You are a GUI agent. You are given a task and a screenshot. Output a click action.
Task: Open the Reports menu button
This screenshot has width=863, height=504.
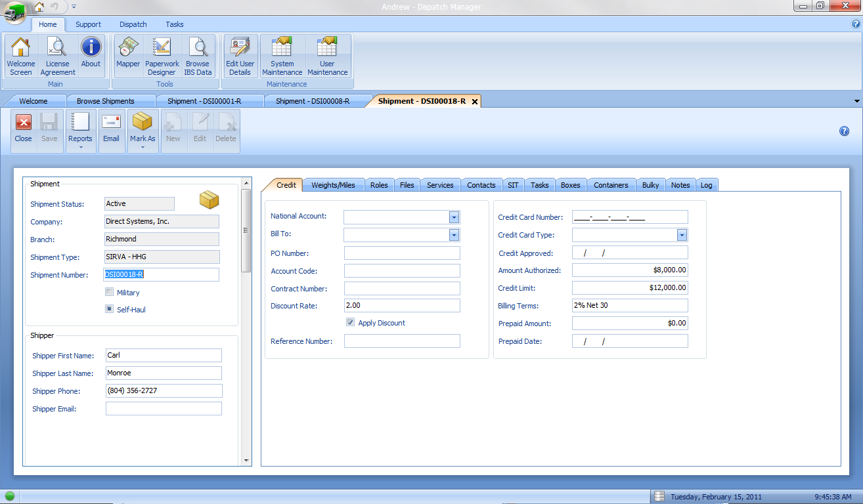pyautogui.click(x=80, y=130)
